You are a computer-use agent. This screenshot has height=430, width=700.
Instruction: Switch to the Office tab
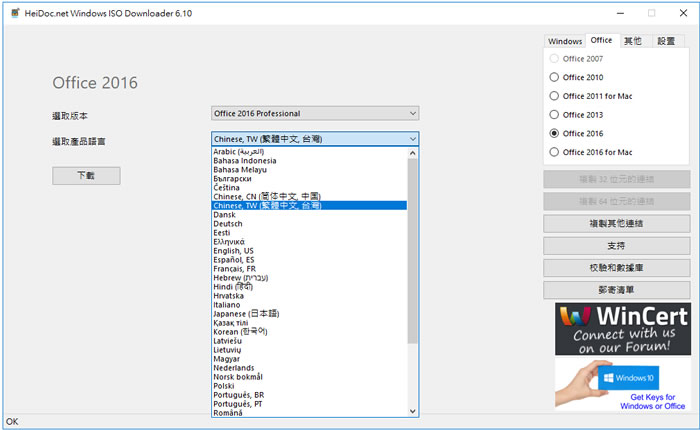tap(601, 40)
